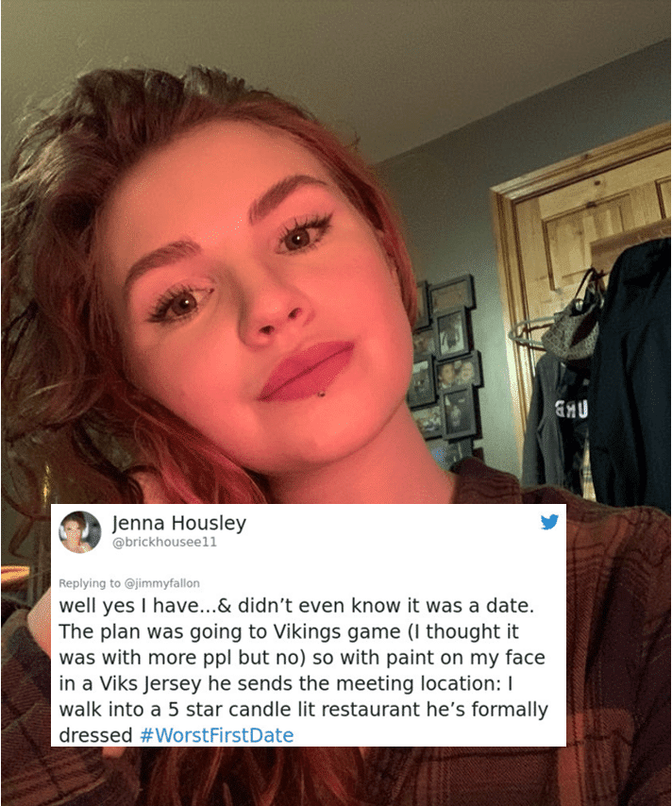The width and height of the screenshot is (672, 806).
Task: Follow the @jimmyfallon mention link
Action: 162,583
